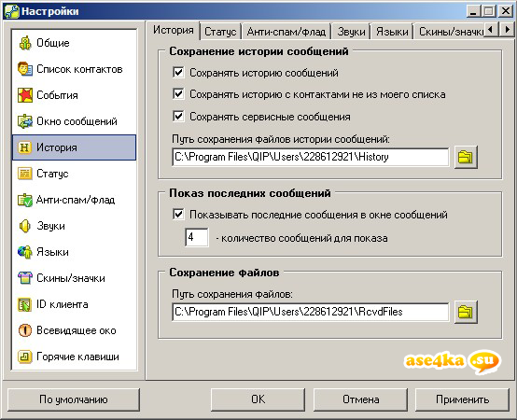
Task: Select Список контактов in settings list
Action: [x=74, y=69]
